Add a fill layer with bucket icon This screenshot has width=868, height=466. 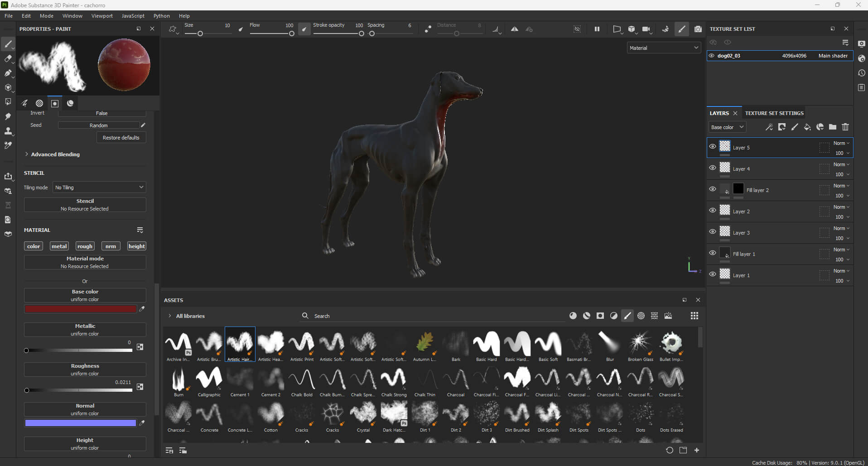click(x=807, y=127)
